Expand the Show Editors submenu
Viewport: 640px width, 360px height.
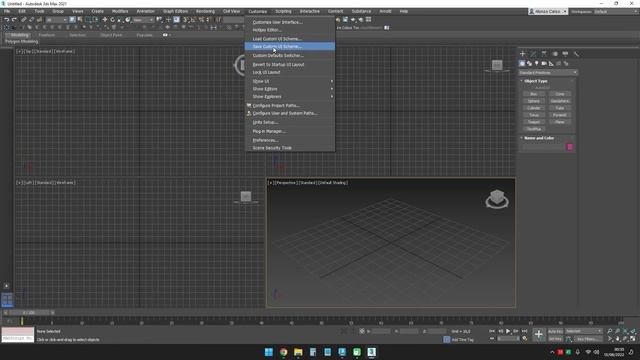(290, 89)
